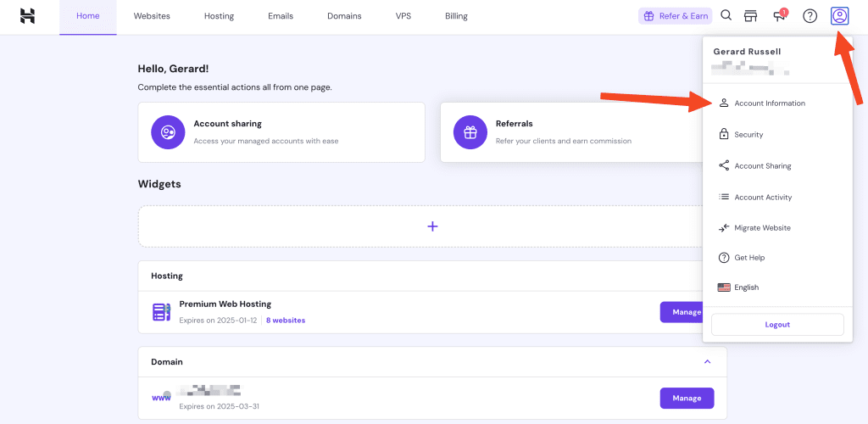This screenshot has width=868, height=424.
Task: Open the profile avatar icon
Action: pos(839,16)
